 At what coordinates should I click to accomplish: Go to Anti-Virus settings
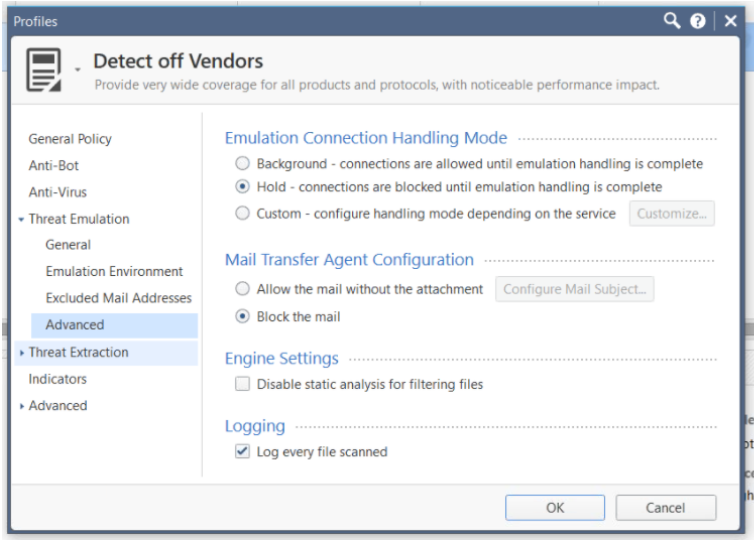(57, 192)
